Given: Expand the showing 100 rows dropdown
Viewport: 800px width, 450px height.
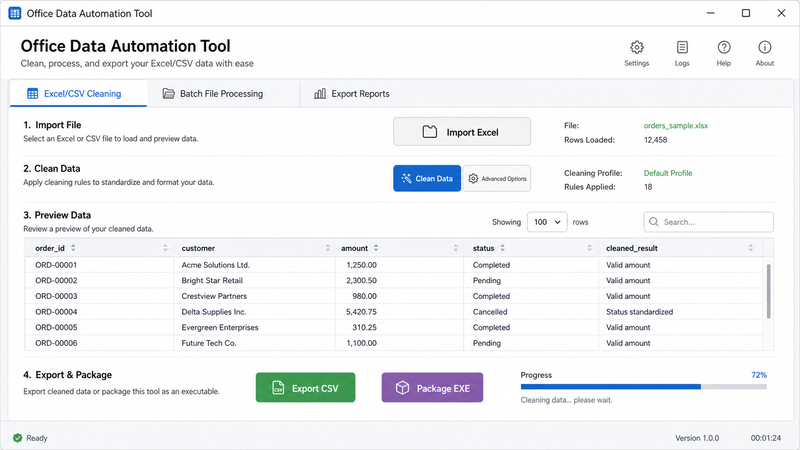Looking at the screenshot, I should (x=547, y=222).
